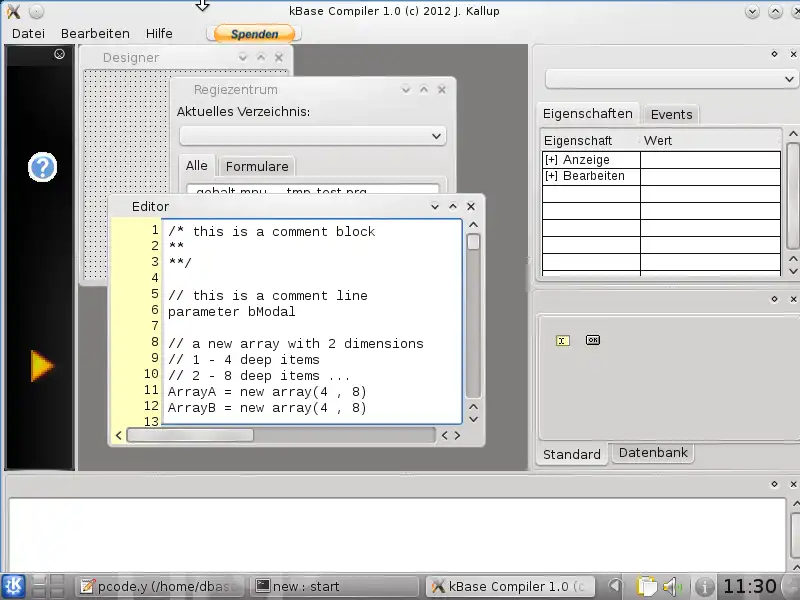
Task: Open the Aktuelles Verzeichnis dropdown
Action: tap(313, 136)
